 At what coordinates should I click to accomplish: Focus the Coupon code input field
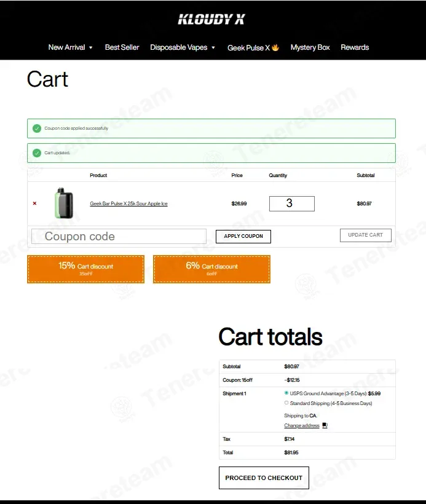point(119,236)
